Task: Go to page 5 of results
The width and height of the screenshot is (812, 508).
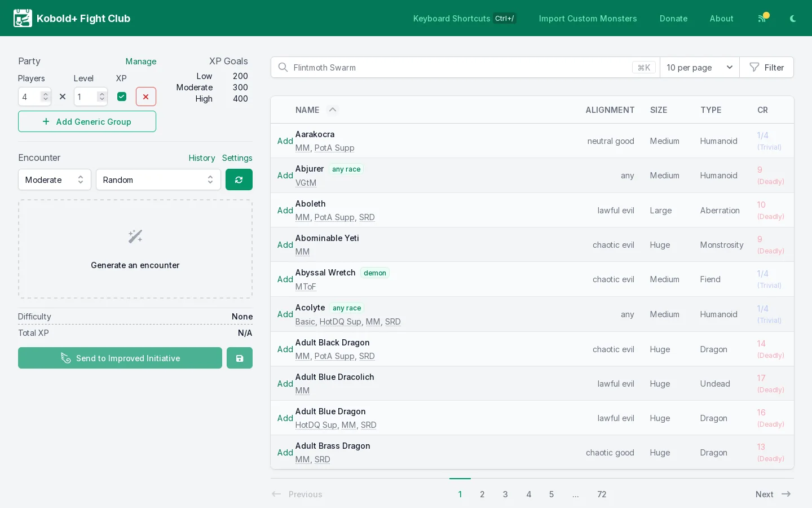Action: tap(551, 494)
